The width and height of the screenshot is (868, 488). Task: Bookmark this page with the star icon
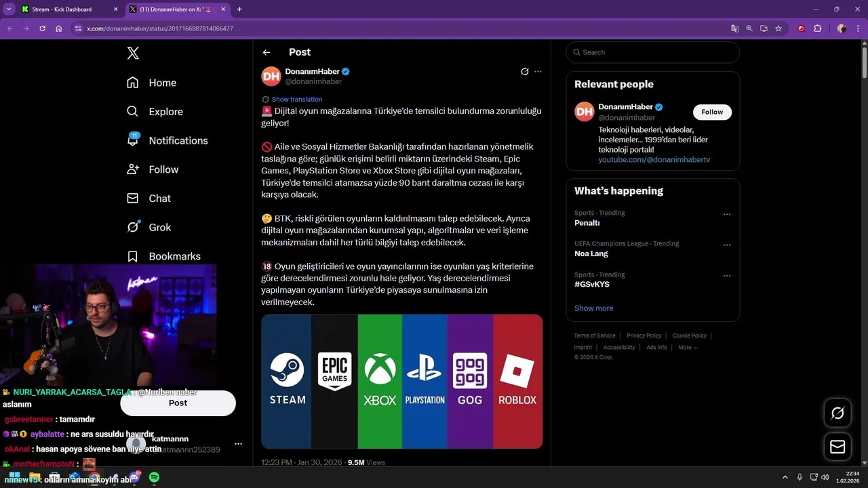click(x=778, y=28)
